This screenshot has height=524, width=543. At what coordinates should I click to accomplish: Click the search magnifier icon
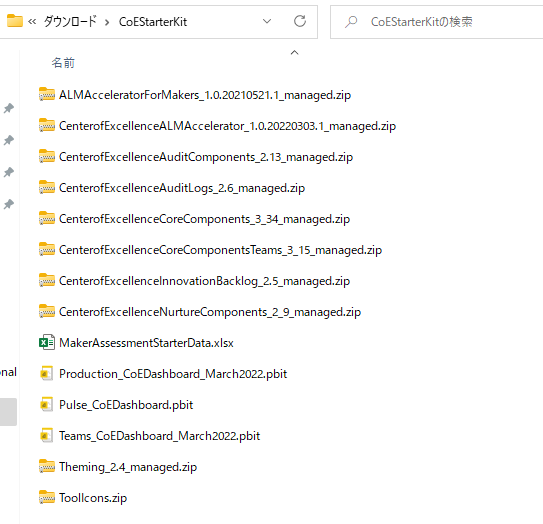(x=351, y=21)
